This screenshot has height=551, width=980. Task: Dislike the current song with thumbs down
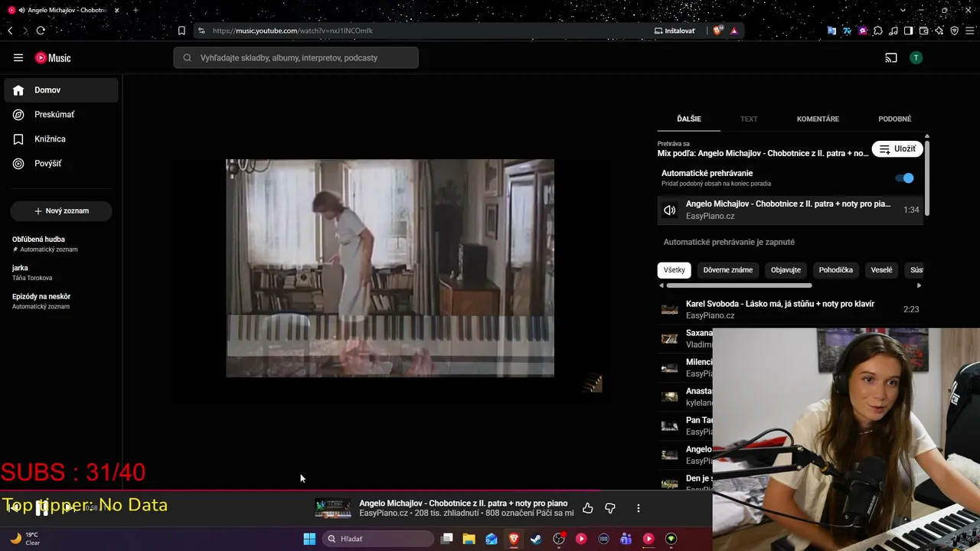(610, 508)
